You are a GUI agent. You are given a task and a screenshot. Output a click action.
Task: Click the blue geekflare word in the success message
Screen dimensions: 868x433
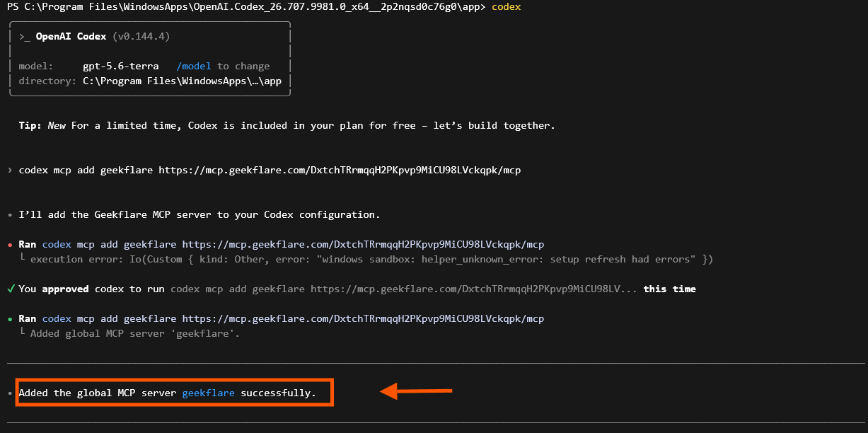pos(209,393)
